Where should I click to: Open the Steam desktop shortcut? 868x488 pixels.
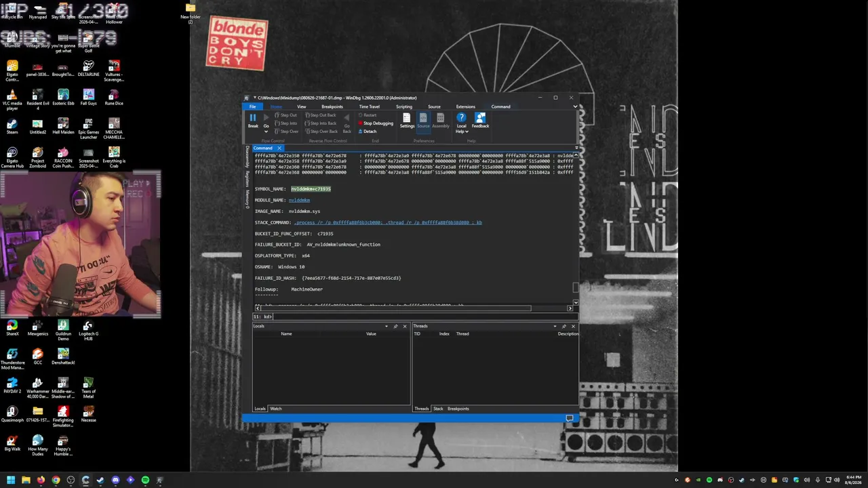[x=12, y=127]
